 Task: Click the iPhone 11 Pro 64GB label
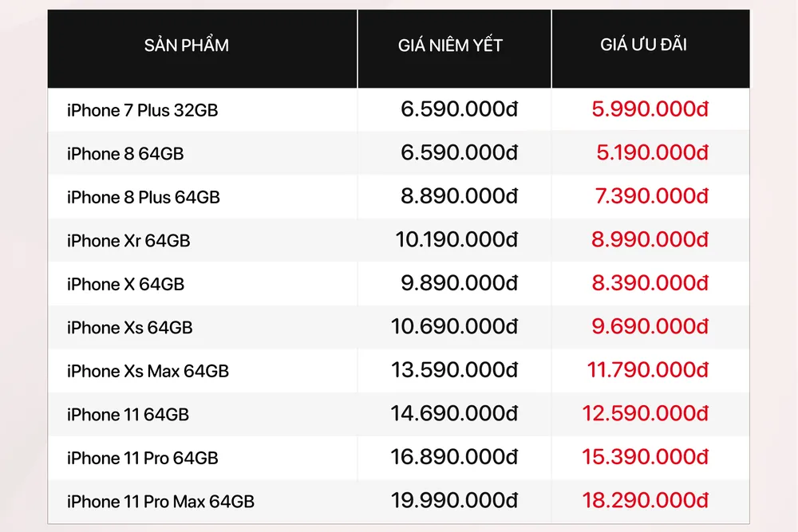coord(142,458)
